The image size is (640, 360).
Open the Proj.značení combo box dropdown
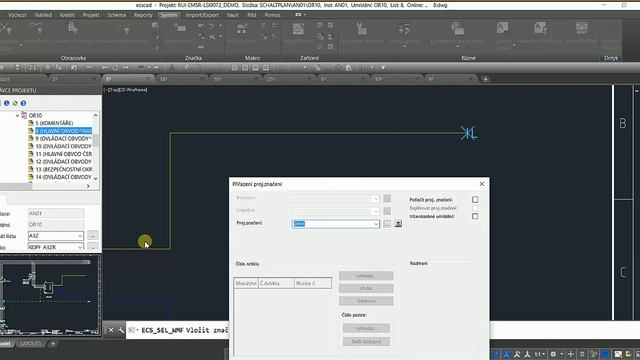point(376,224)
